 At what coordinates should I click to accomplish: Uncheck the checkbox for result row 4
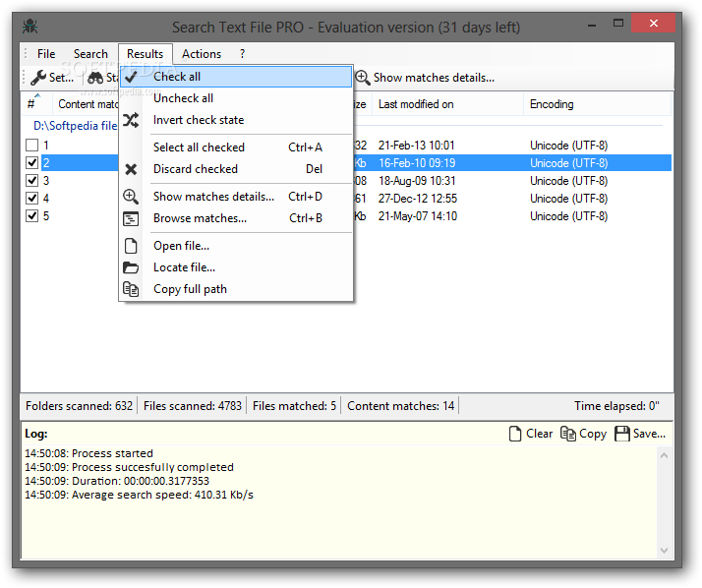[x=31, y=198]
